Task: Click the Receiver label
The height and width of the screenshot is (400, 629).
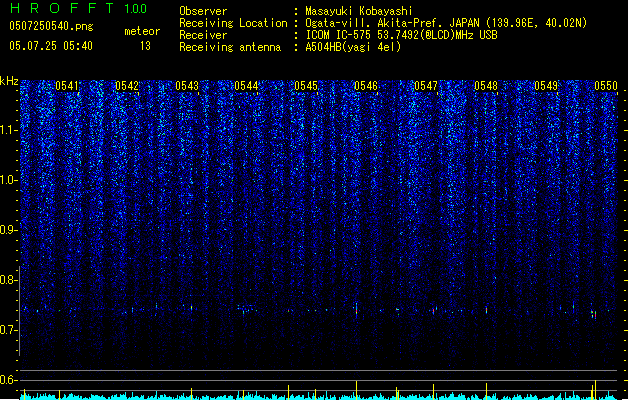Action: tap(203, 35)
